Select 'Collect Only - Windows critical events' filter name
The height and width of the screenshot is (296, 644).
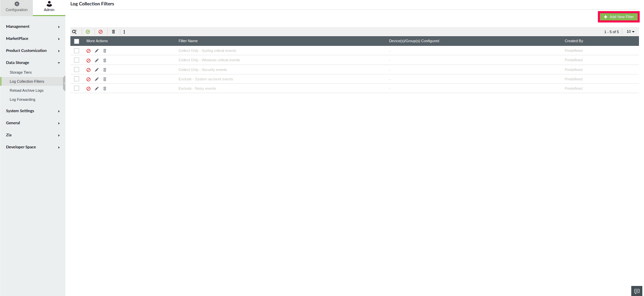click(209, 60)
